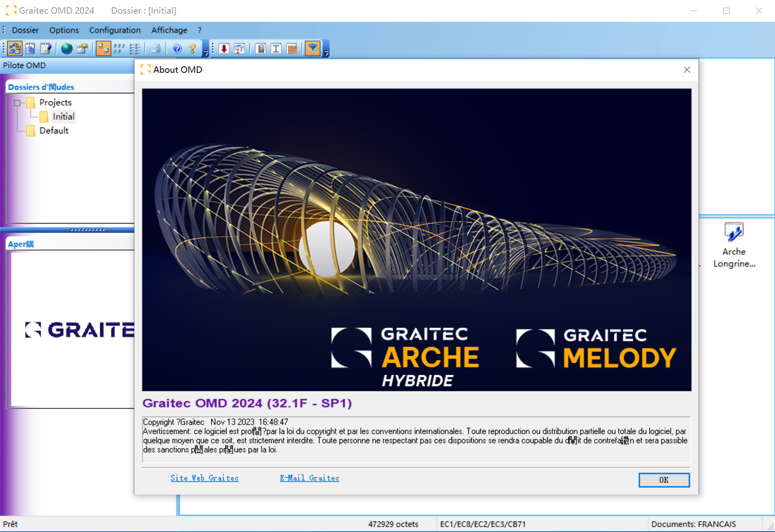775x532 pixels.
Task: Click the globe icon in the toolbar
Action: point(67,49)
